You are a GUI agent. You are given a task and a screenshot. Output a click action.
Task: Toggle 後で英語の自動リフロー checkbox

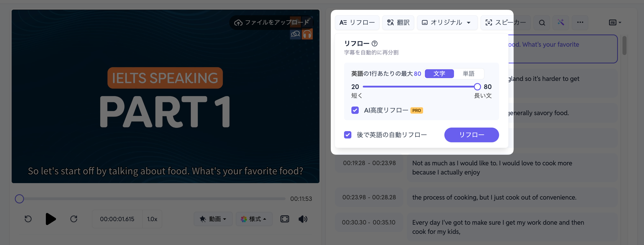coord(348,135)
